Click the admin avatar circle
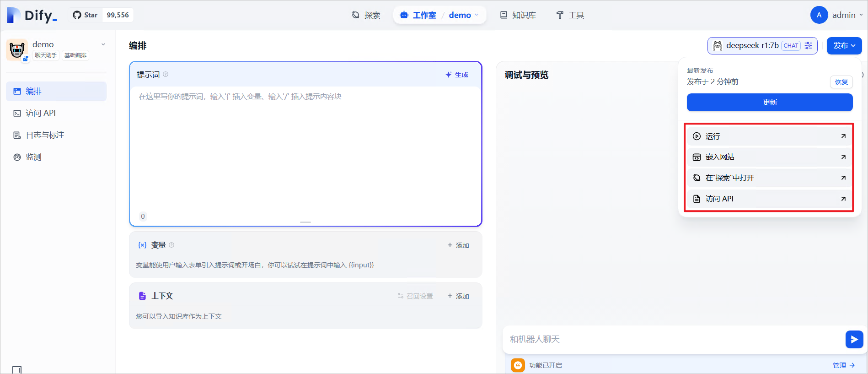868x374 pixels. [819, 15]
